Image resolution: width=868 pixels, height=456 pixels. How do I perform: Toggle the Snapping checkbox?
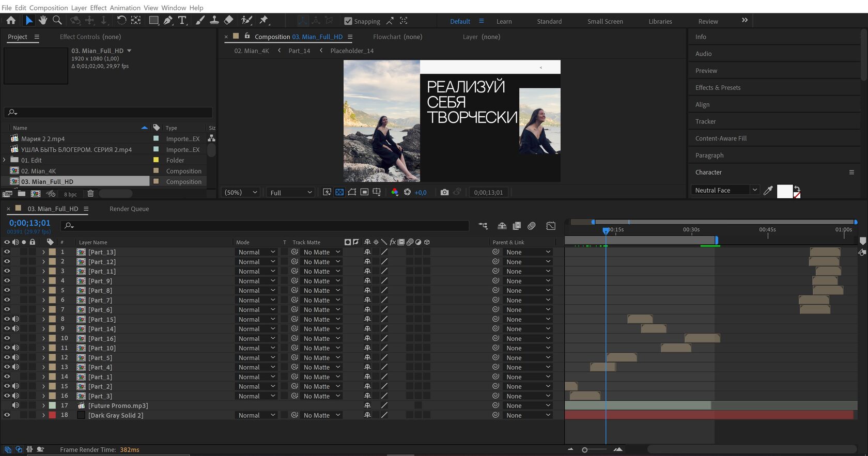(x=348, y=21)
